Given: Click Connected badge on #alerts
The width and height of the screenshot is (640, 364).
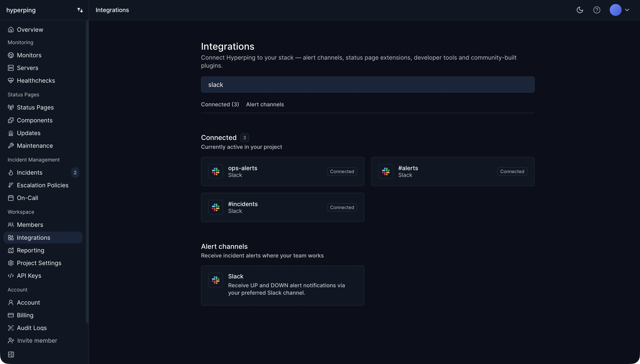Looking at the screenshot, I should (512, 171).
